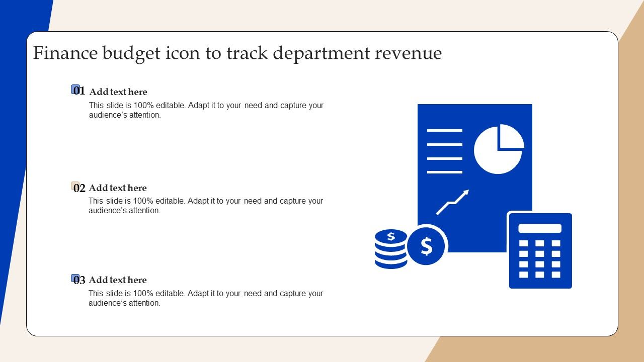644x362 pixels.
Task: Select the calculator icon
Action: pyautogui.click(x=540, y=250)
